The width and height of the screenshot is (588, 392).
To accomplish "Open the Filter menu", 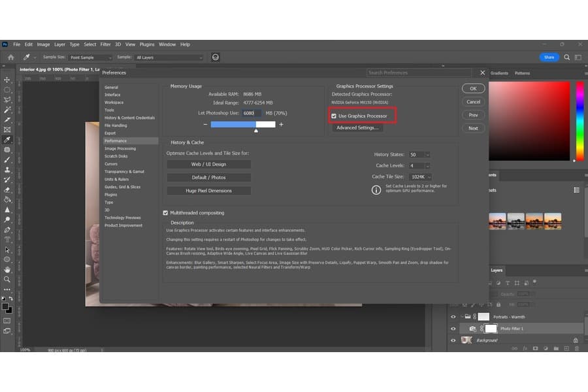I will pyautogui.click(x=105, y=44).
